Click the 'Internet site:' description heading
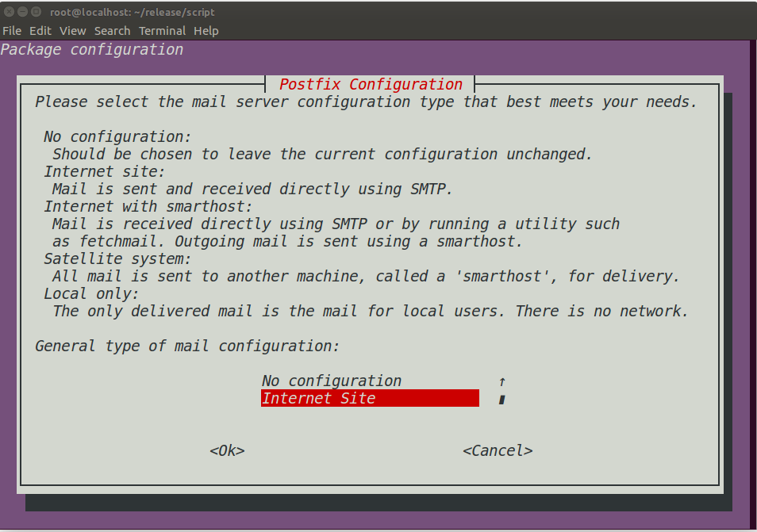 tap(104, 171)
